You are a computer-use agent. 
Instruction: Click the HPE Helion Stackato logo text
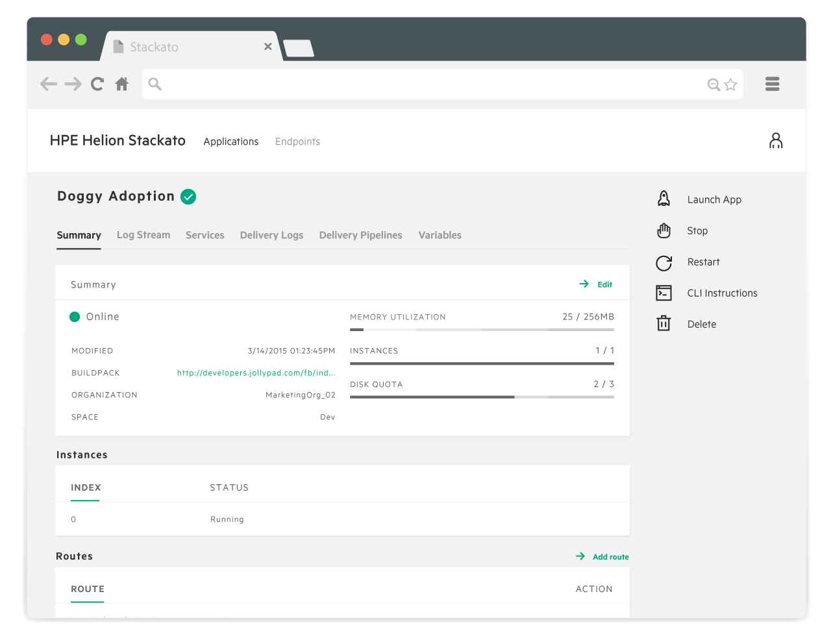[118, 140]
